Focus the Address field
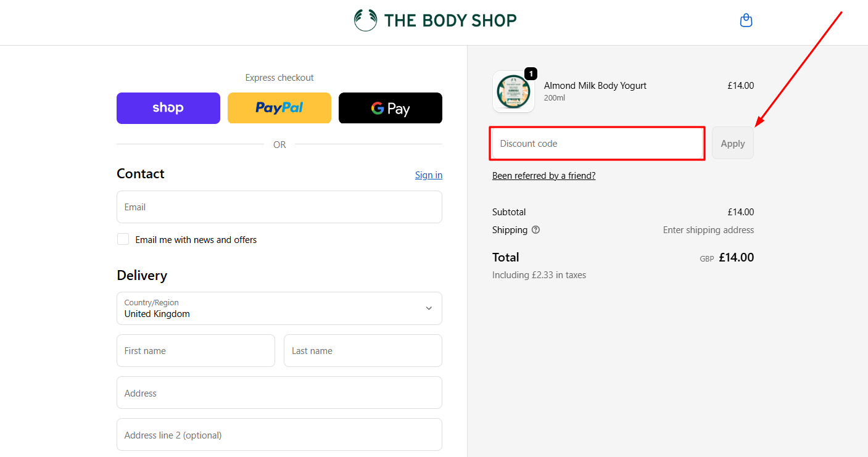 point(279,393)
